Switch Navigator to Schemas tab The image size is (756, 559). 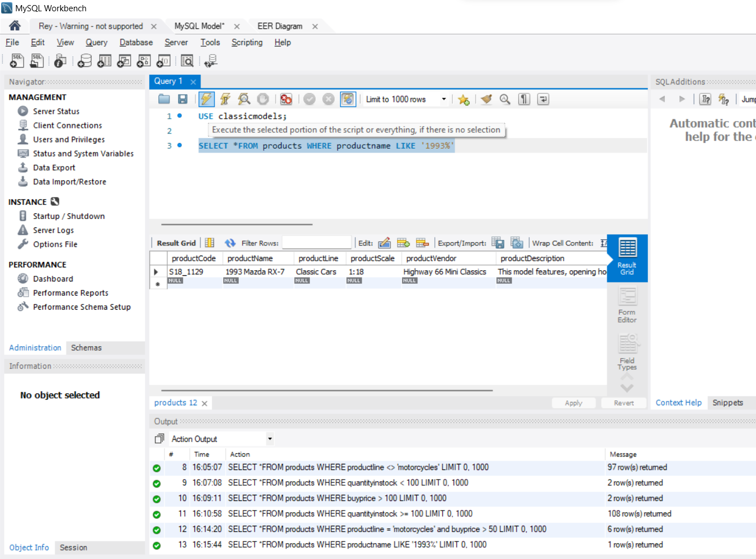click(x=86, y=347)
